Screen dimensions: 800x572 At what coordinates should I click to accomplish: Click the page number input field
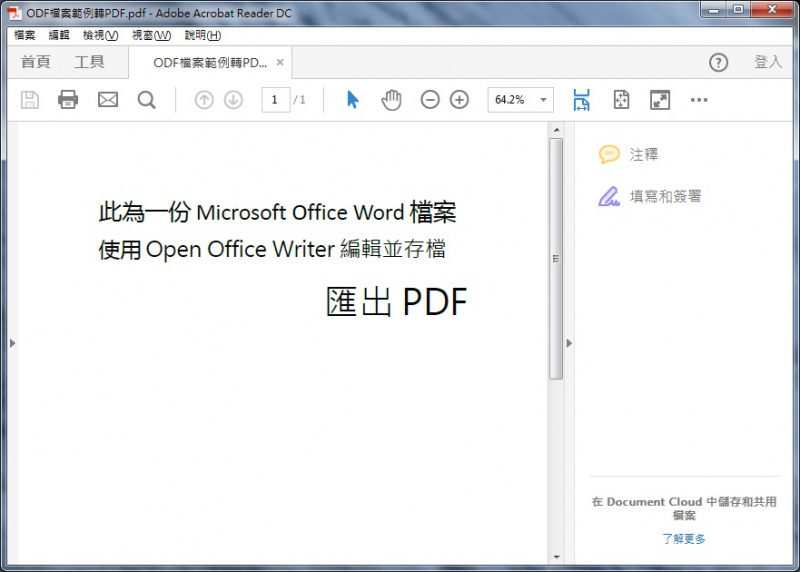tap(275, 100)
